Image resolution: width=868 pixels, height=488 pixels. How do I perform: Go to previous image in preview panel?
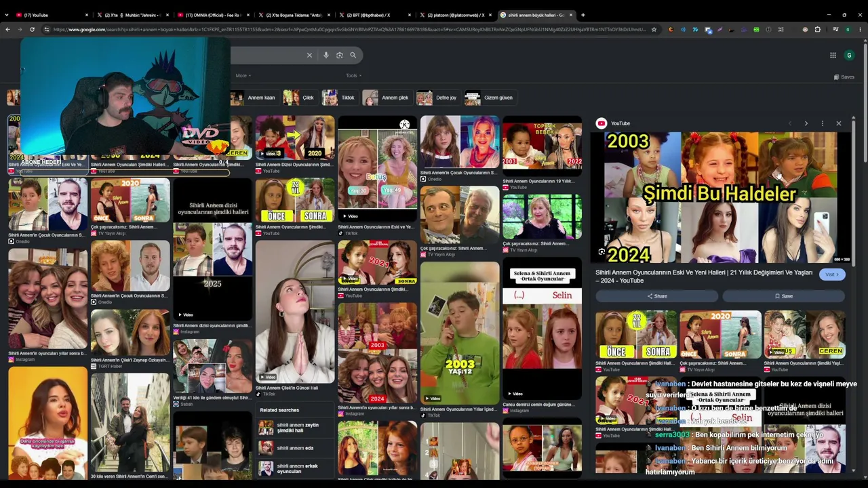click(x=789, y=123)
